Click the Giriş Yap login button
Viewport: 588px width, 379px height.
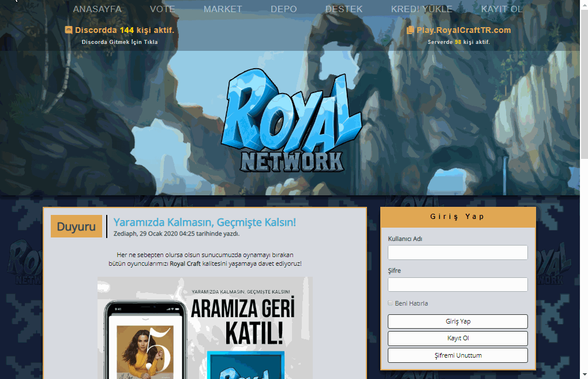point(458,322)
